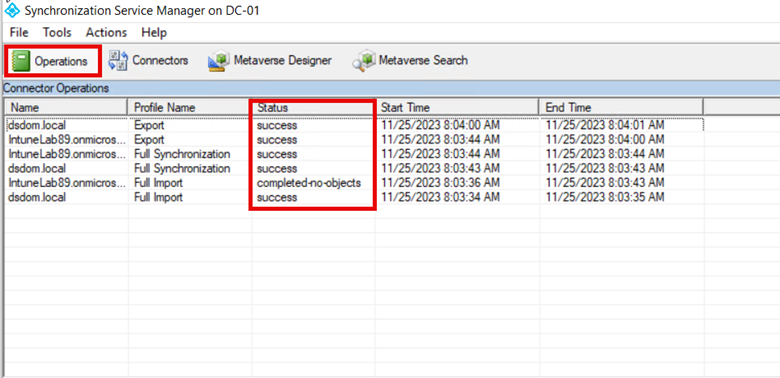Open the Actions menu
This screenshot has width=780, height=378.
pyautogui.click(x=106, y=33)
